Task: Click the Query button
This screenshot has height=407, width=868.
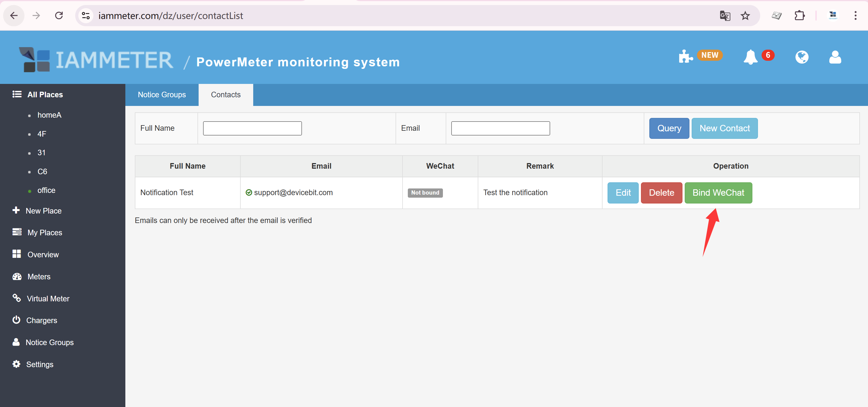Action: point(669,128)
